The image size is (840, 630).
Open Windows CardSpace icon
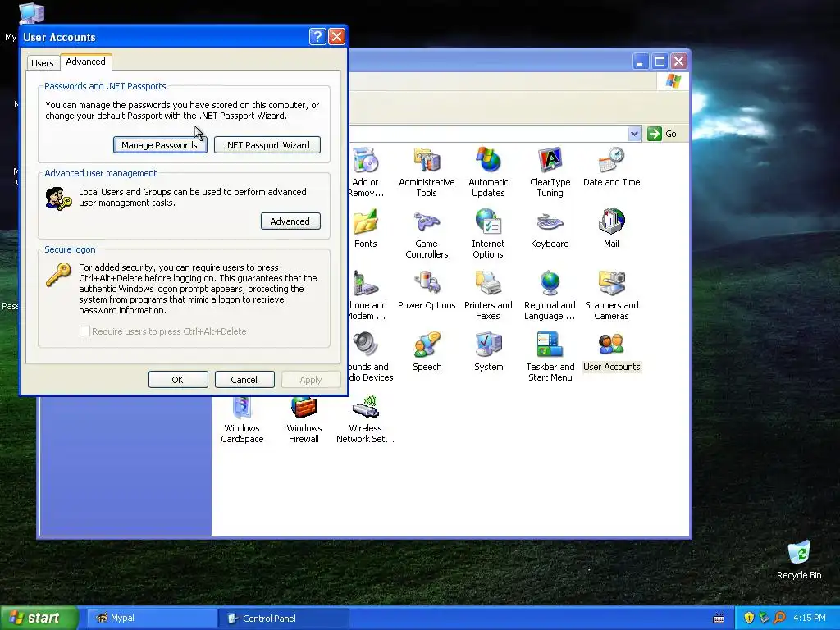coord(242,420)
